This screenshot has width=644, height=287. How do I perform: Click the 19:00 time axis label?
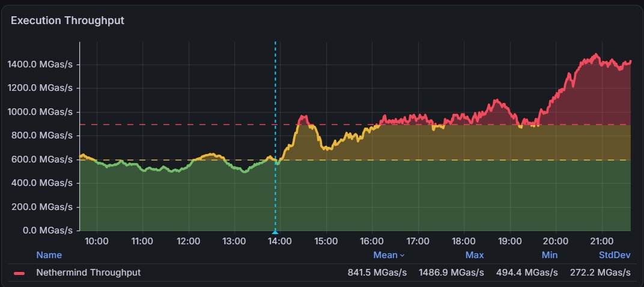click(x=509, y=241)
